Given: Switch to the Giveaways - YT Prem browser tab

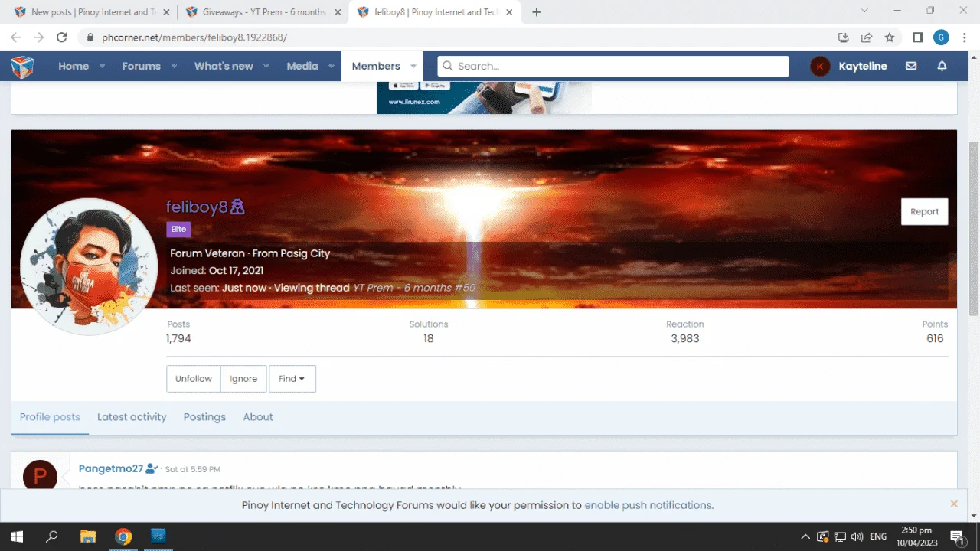Looking at the screenshot, I should click(x=263, y=12).
